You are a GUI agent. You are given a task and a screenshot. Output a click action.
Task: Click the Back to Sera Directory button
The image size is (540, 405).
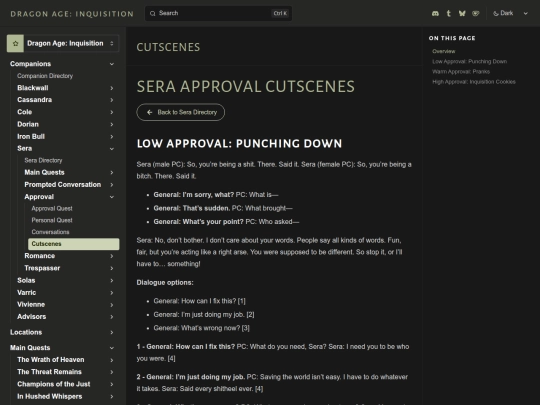click(x=180, y=112)
